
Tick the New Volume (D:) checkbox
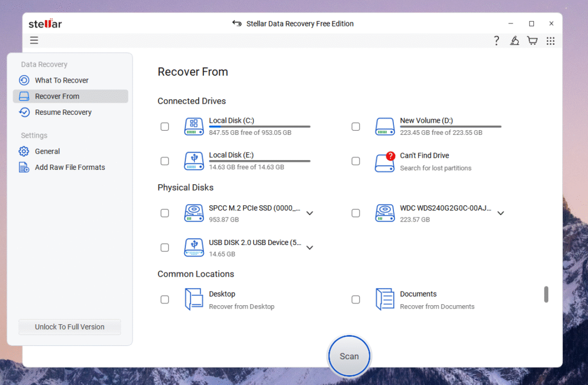point(355,127)
